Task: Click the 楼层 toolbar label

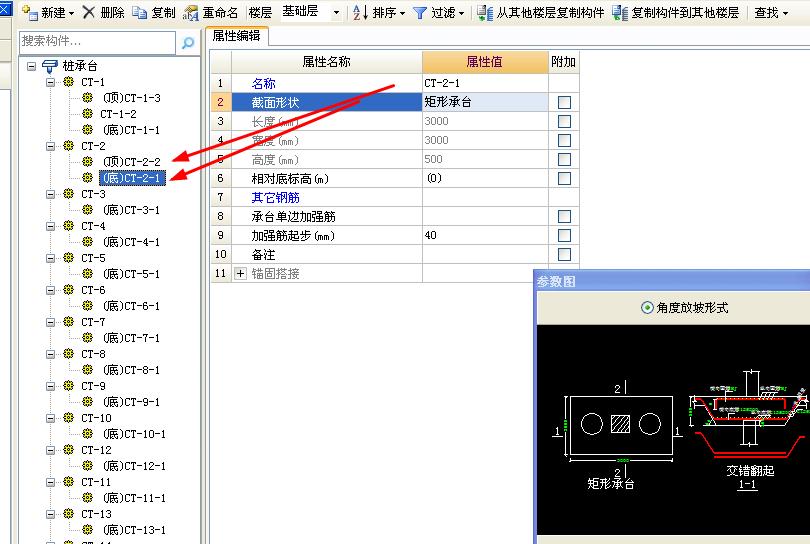Action: [x=260, y=13]
